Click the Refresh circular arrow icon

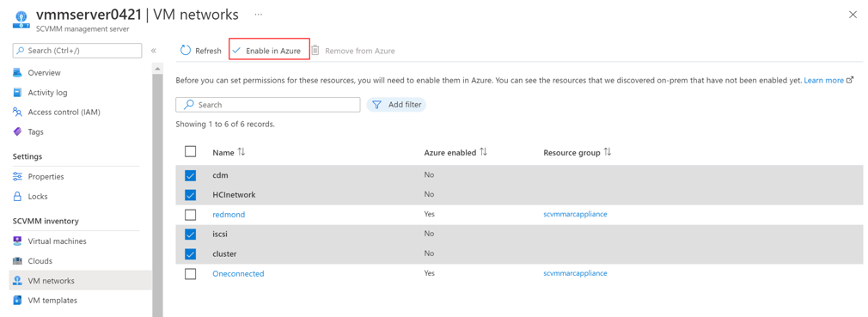(186, 51)
